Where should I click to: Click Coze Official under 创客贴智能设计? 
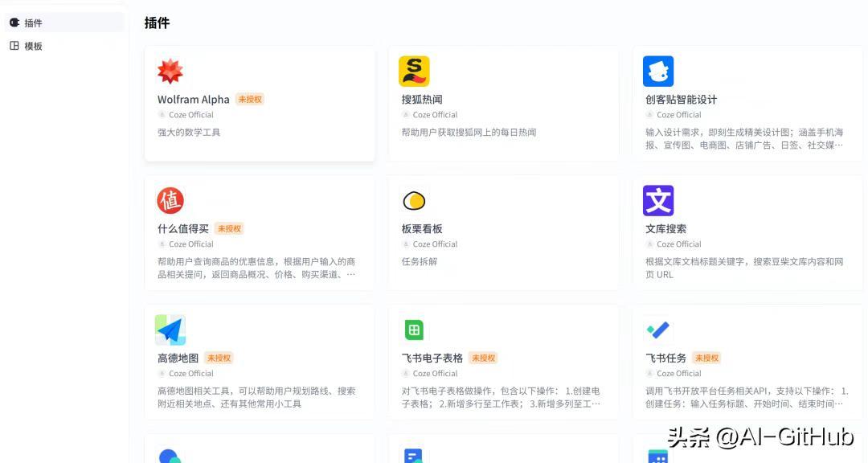tap(678, 115)
